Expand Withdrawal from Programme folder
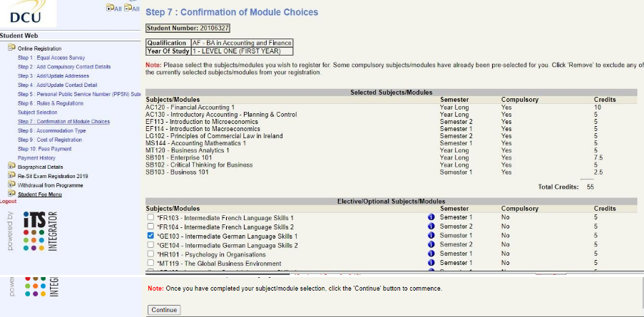 click(11, 185)
